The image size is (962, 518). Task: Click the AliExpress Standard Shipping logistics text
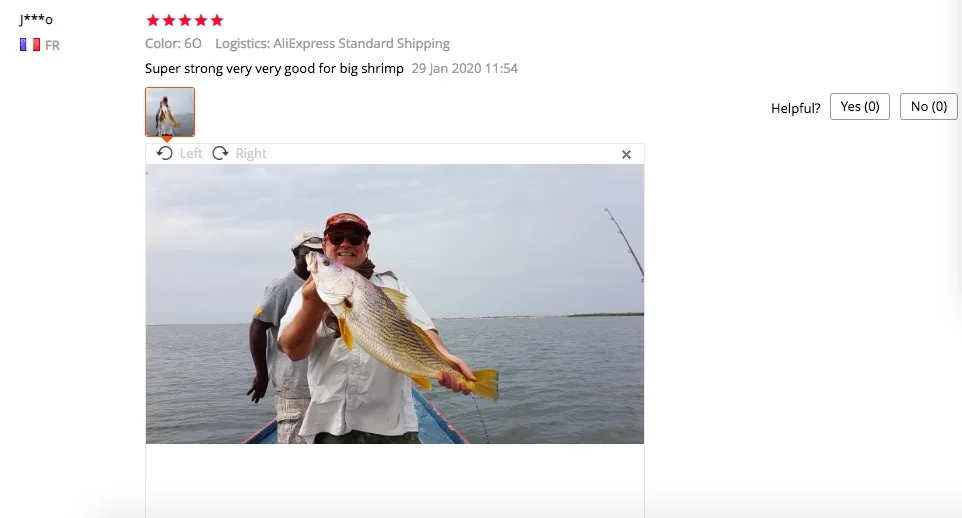pyautogui.click(x=361, y=44)
